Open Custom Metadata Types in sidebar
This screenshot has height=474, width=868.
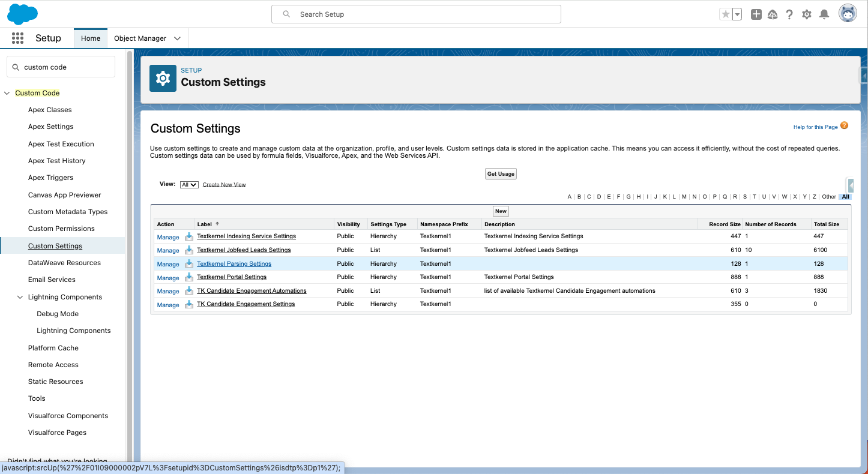pyautogui.click(x=68, y=212)
